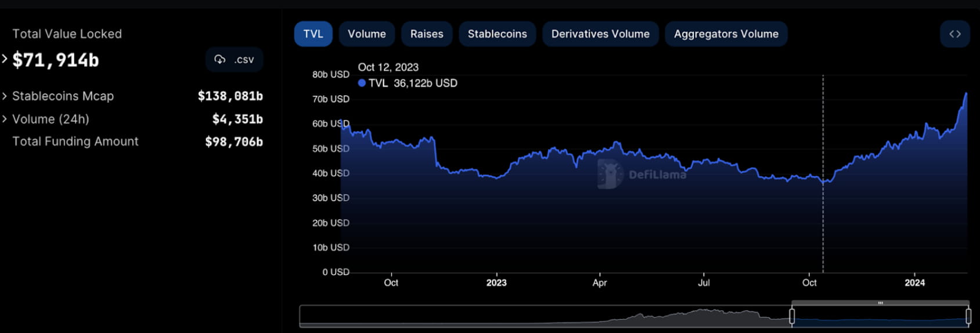Viewport: 980px width, 333px height.
Task: Expand the Total Value Locked breakdown
Action: coord(5,59)
